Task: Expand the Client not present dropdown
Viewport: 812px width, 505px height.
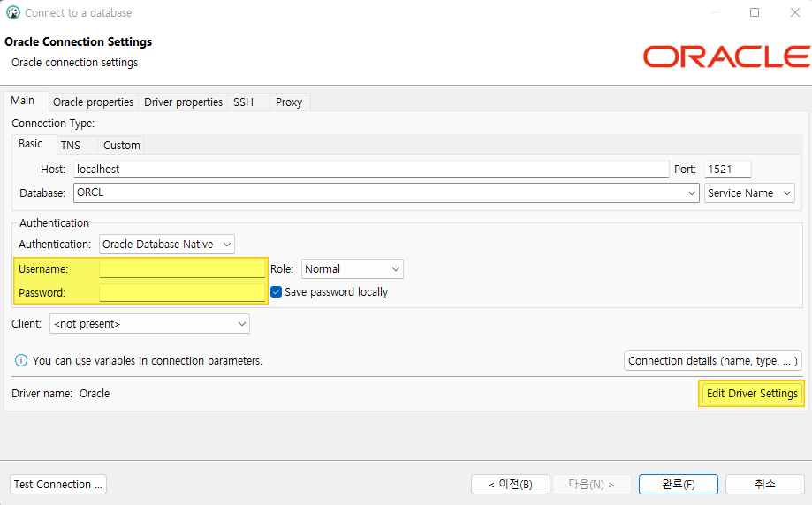Action: (149, 324)
